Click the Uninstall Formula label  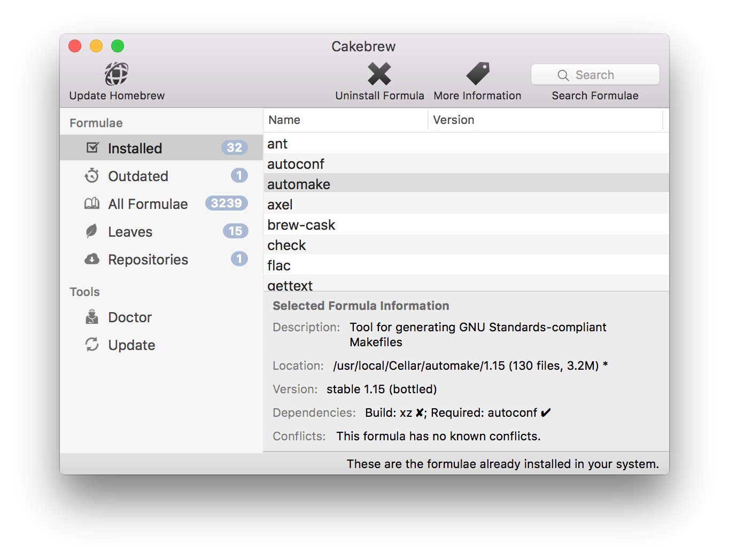point(379,96)
